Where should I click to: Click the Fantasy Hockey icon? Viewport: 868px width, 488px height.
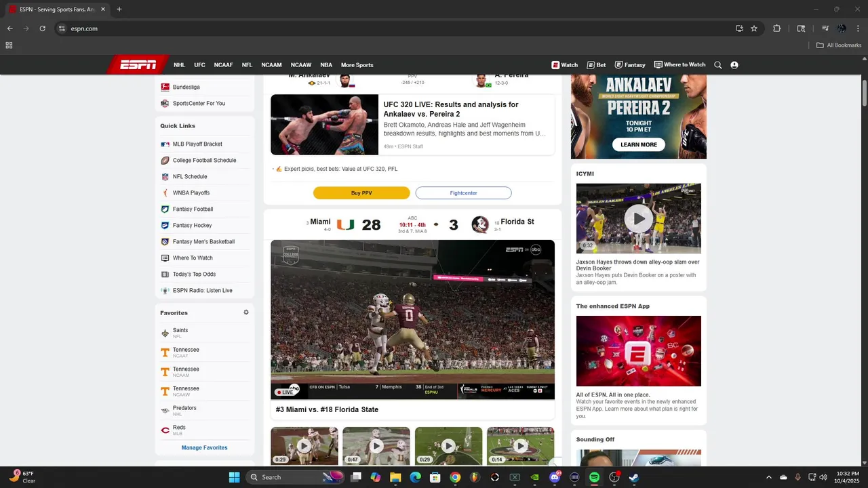[165, 225]
